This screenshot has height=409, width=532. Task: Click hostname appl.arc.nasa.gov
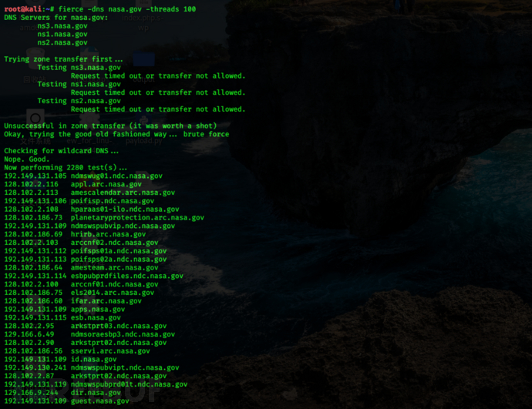click(106, 184)
